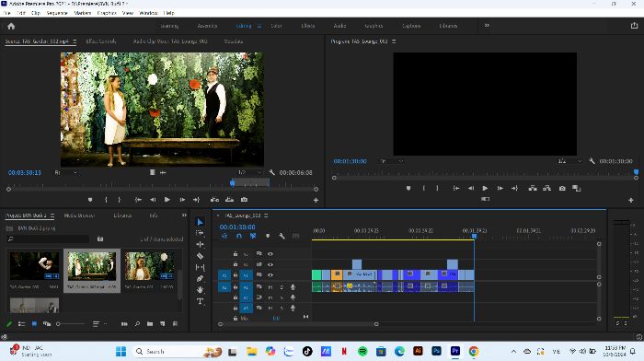Open Program monitor playback resolution dropdown
The image size is (644, 361).
[x=569, y=161]
